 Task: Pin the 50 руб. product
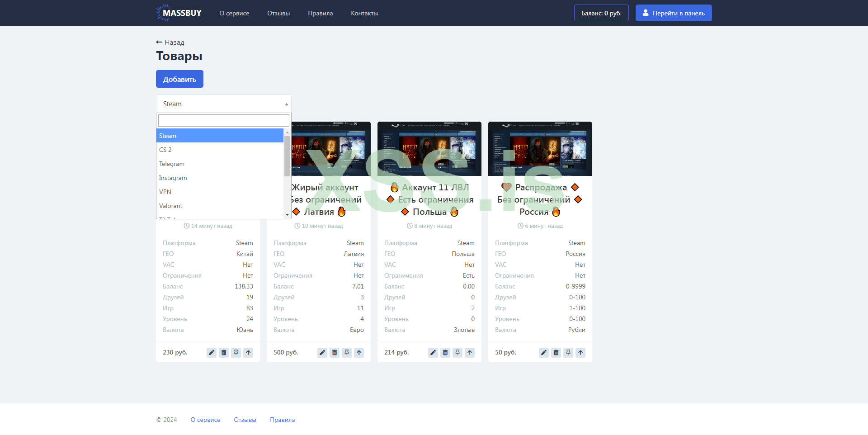[x=568, y=353]
